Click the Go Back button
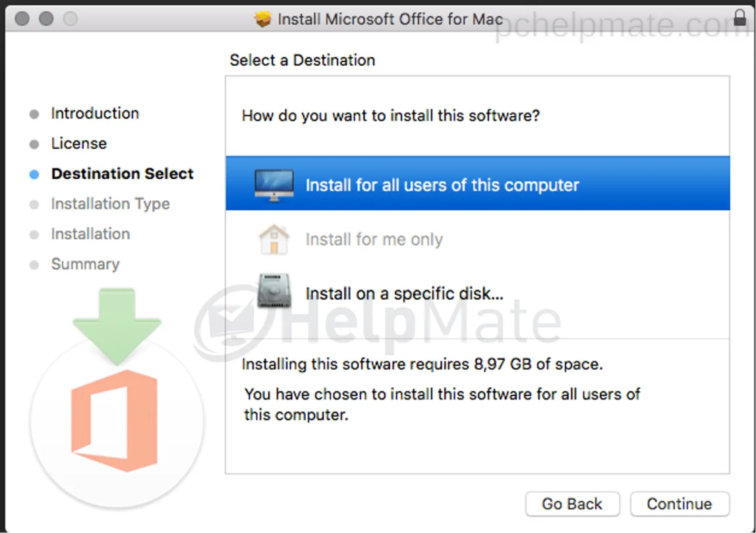The height and width of the screenshot is (533, 756). pyautogui.click(x=572, y=503)
